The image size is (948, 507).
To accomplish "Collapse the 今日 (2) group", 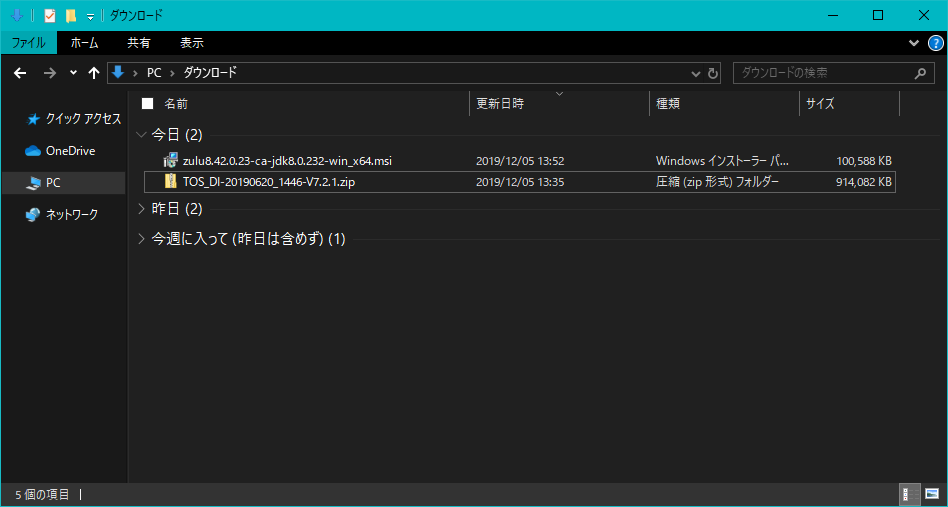I will pyautogui.click(x=142, y=134).
